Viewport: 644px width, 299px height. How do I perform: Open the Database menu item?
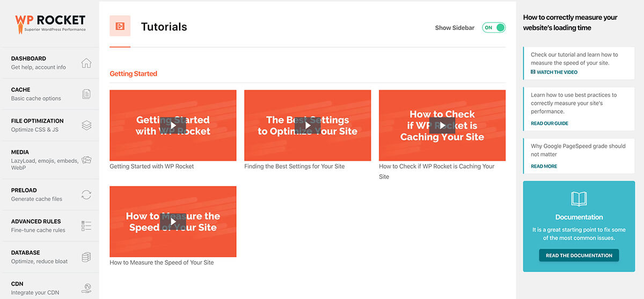(x=49, y=257)
